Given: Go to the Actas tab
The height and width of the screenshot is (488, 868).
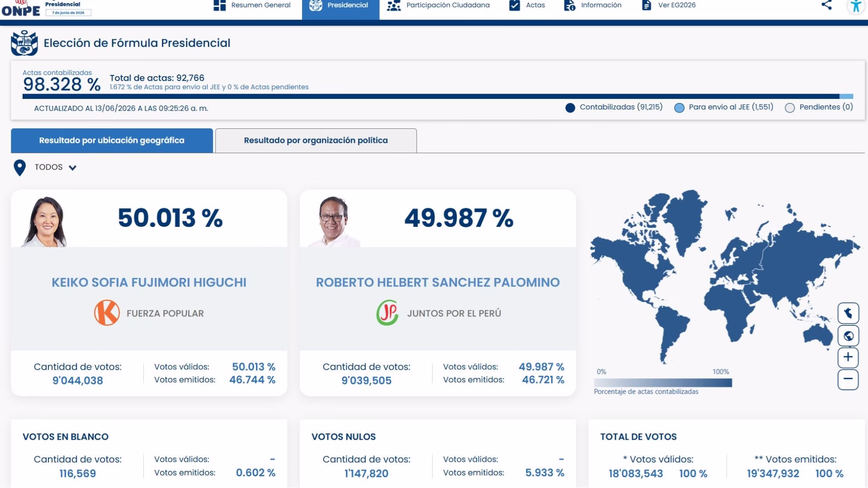Looking at the screenshot, I should [527, 5].
